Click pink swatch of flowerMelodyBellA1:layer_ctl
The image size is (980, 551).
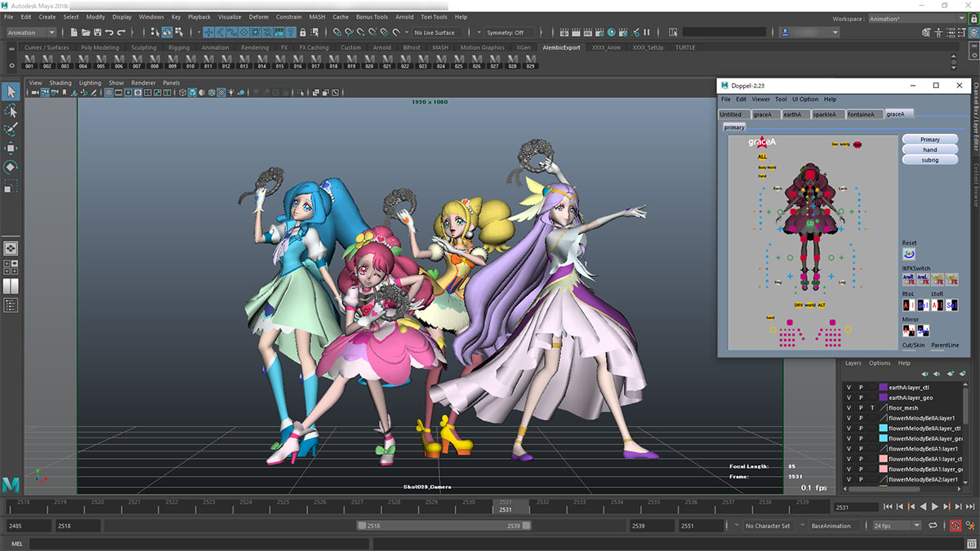(883, 459)
